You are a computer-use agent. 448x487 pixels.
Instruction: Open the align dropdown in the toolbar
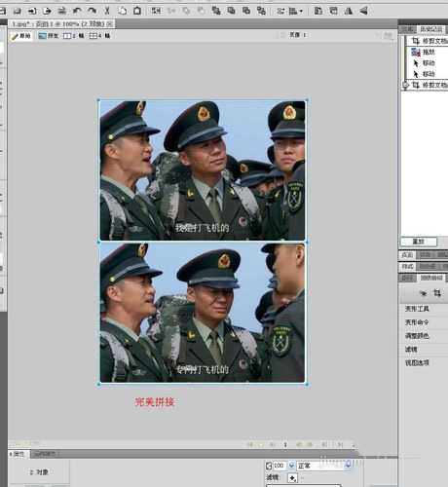point(295,11)
